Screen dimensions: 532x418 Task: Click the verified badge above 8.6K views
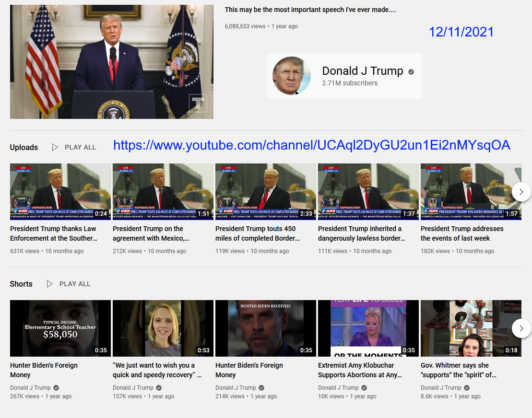467,388
